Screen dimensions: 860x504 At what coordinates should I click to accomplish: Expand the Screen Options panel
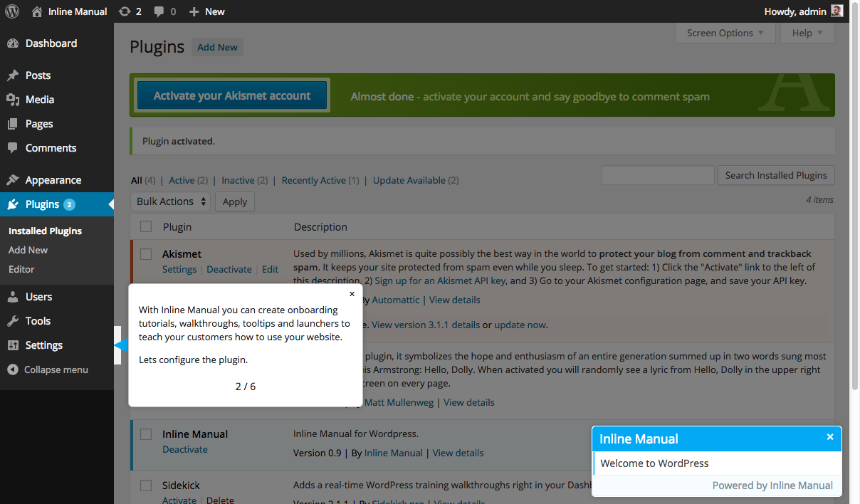(725, 33)
